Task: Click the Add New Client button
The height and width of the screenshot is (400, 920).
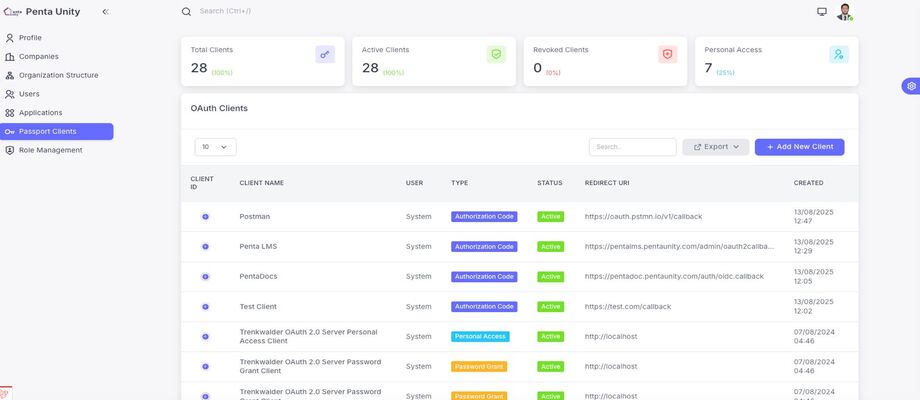Action: [799, 147]
